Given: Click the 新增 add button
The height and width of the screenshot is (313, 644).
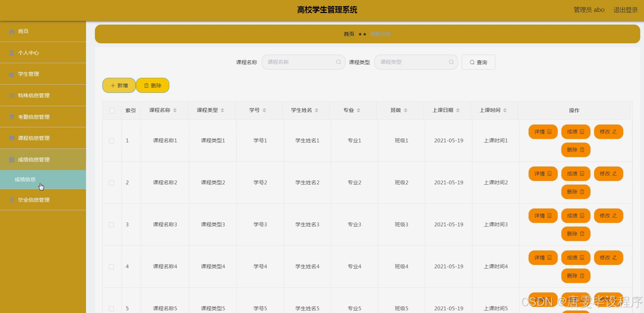Looking at the screenshot, I should pyautogui.click(x=119, y=85).
